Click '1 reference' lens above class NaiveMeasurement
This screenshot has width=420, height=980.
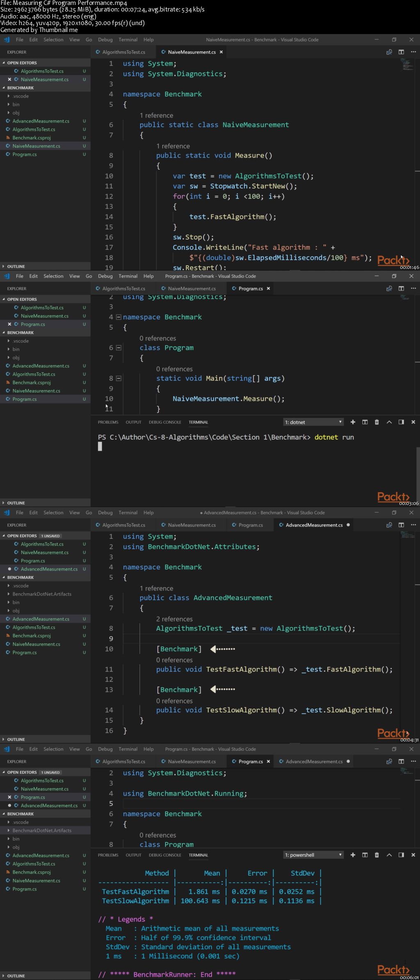[156, 115]
